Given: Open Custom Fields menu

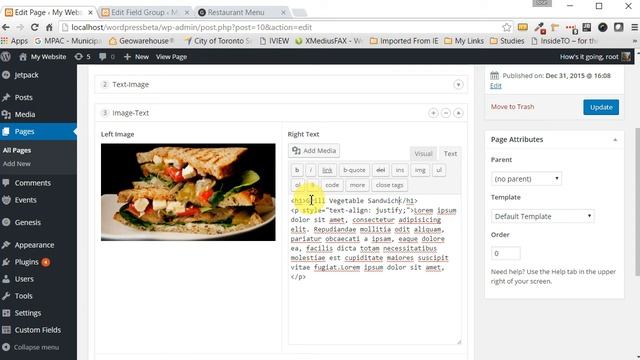Looking at the screenshot, I should pyautogui.click(x=38, y=330).
